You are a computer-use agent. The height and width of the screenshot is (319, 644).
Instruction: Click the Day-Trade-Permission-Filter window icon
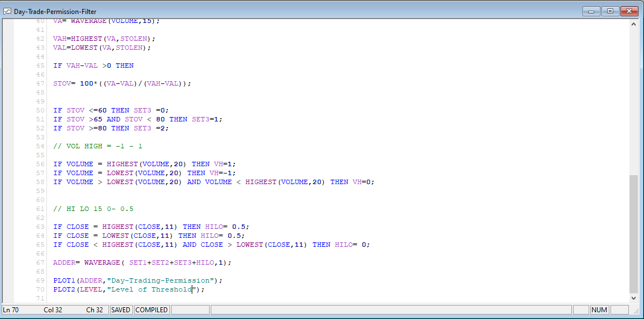(x=7, y=11)
